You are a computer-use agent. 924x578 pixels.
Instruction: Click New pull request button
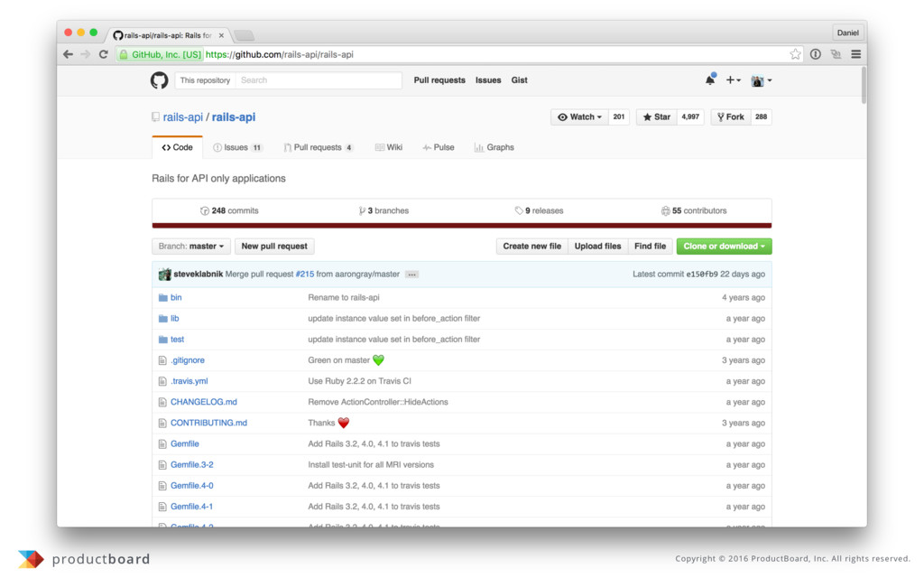click(274, 246)
